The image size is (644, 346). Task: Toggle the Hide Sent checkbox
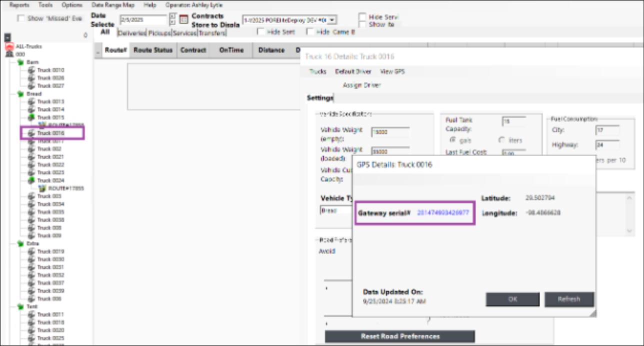(260, 32)
